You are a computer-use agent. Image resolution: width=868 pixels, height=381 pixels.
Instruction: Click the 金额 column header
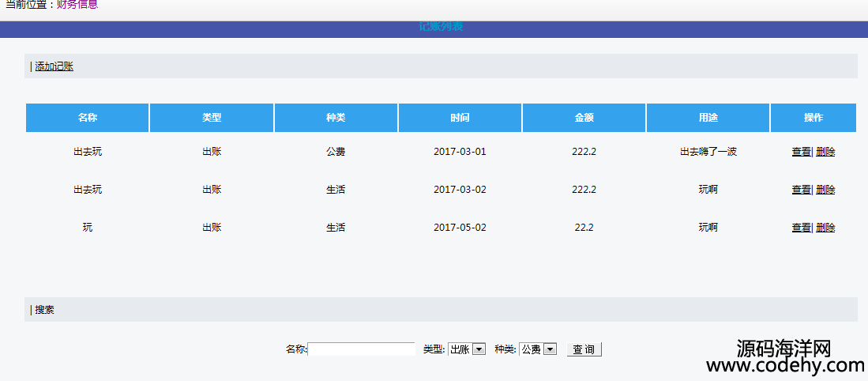584,118
